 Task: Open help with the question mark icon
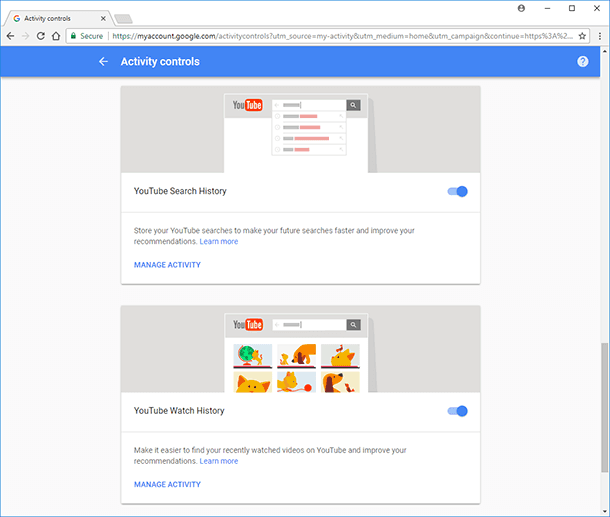(x=582, y=61)
